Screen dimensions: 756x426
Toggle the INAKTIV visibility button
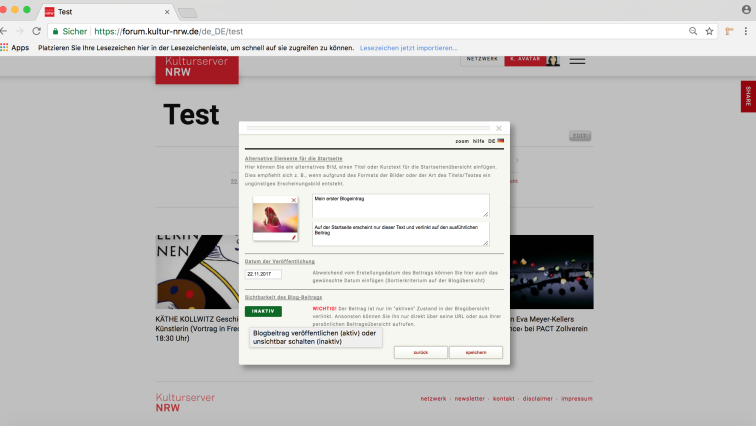263,311
